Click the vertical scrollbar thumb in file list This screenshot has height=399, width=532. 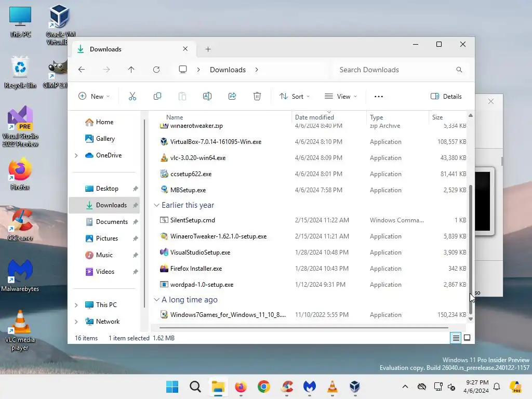(x=471, y=249)
